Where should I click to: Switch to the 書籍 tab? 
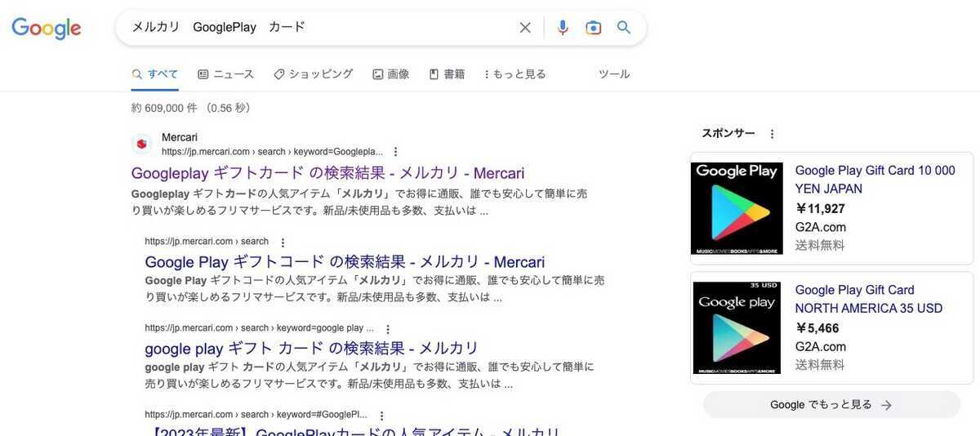[x=447, y=74]
